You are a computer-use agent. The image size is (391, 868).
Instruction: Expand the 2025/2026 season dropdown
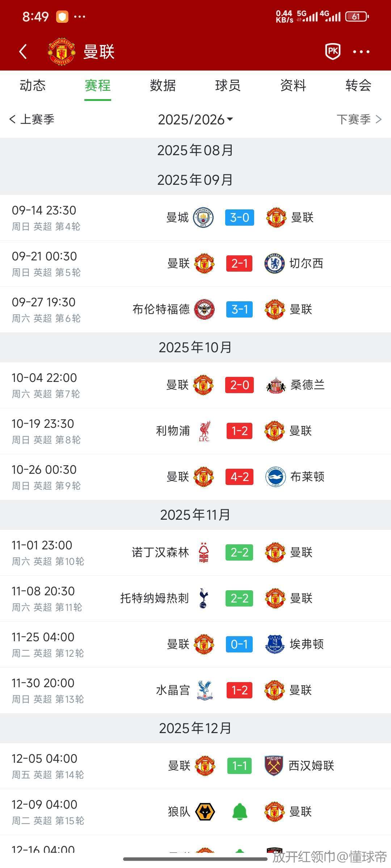coord(195,119)
